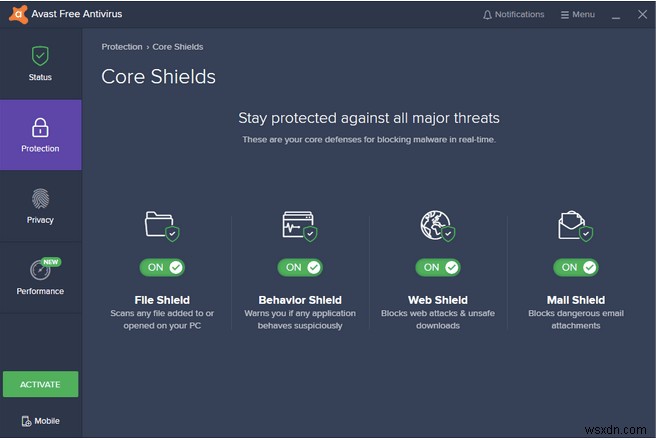Open the Mobile link in sidebar

(40, 421)
